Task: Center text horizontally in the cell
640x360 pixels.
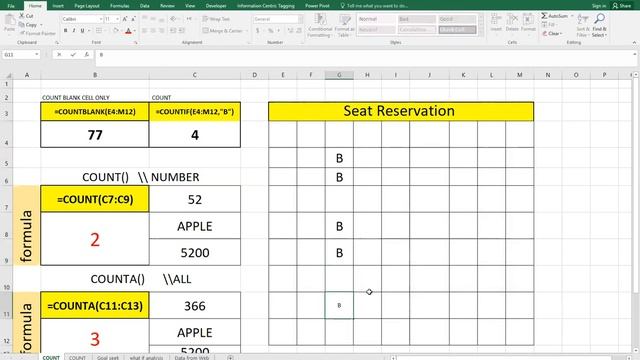Action: point(153,31)
